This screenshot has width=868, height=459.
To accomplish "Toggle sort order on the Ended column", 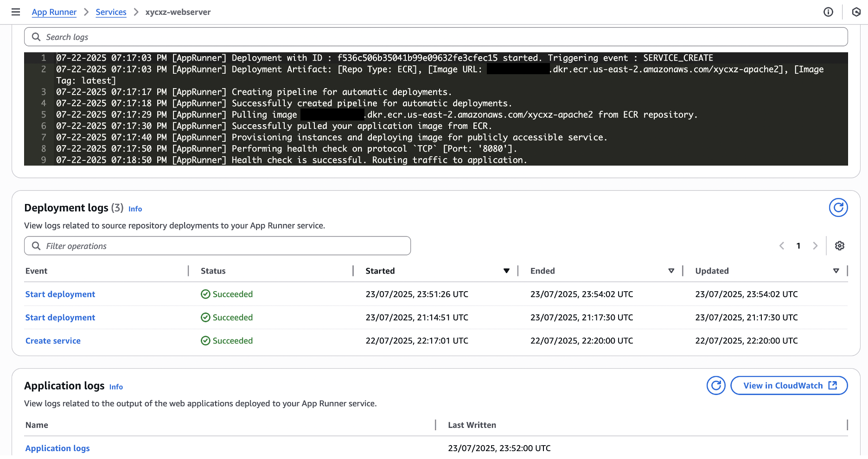I will pos(671,271).
